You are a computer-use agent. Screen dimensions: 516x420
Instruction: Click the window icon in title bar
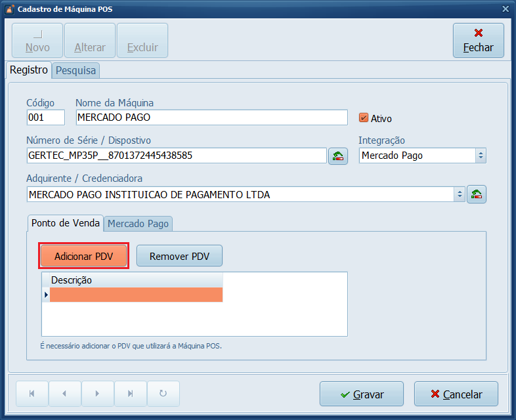9,9
